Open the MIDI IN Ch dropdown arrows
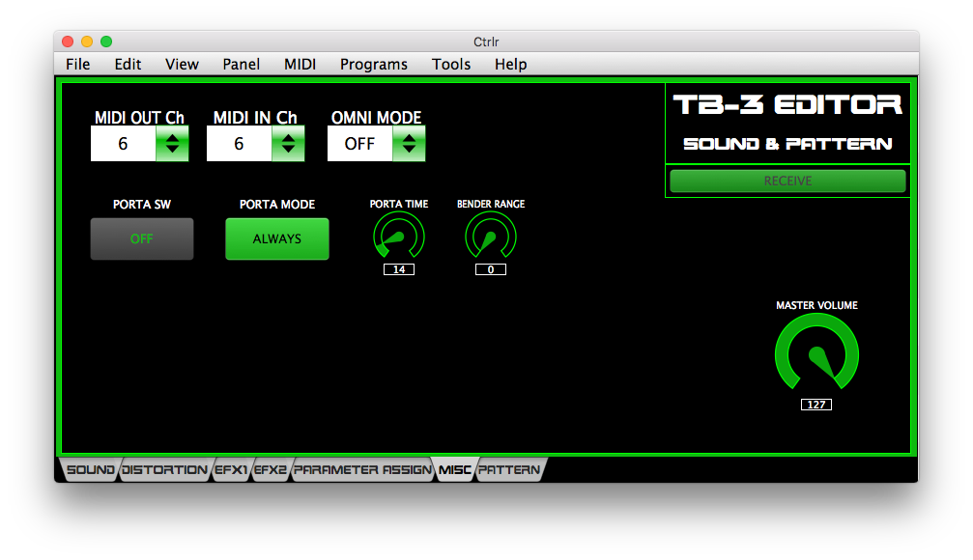The image size is (973, 560). pos(288,145)
